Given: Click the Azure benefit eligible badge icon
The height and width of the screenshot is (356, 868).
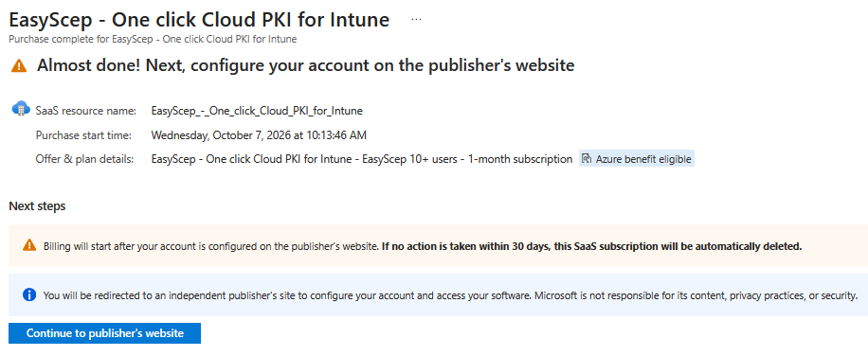Looking at the screenshot, I should pos(587,159).
